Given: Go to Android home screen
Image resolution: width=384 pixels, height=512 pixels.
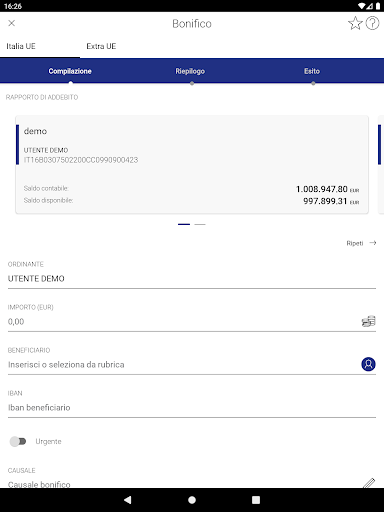Looking at the screenshot, I should [192, 500].
